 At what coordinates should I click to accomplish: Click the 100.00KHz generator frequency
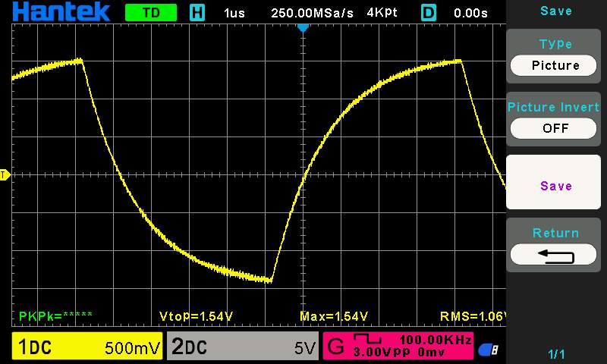(x=436, y=340)
